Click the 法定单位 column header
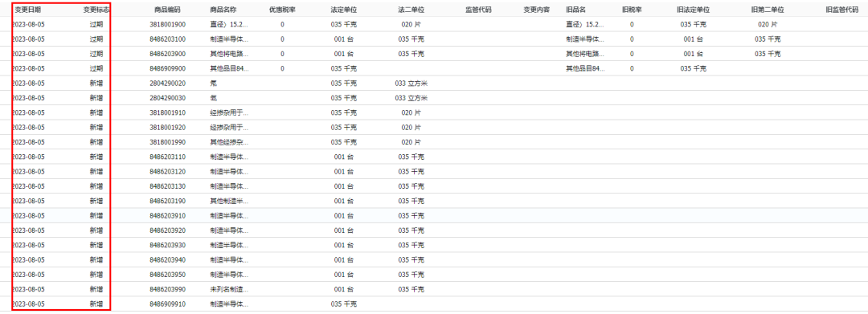868x314 pixels. (x=344, y=10)
